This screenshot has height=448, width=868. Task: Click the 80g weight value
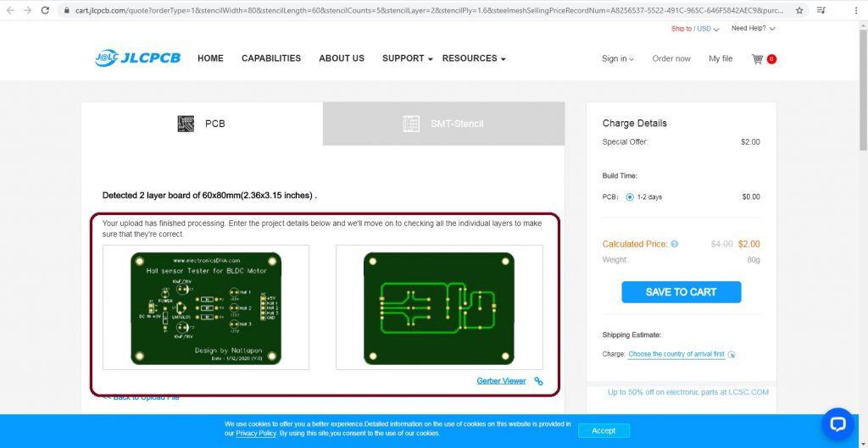754,260
